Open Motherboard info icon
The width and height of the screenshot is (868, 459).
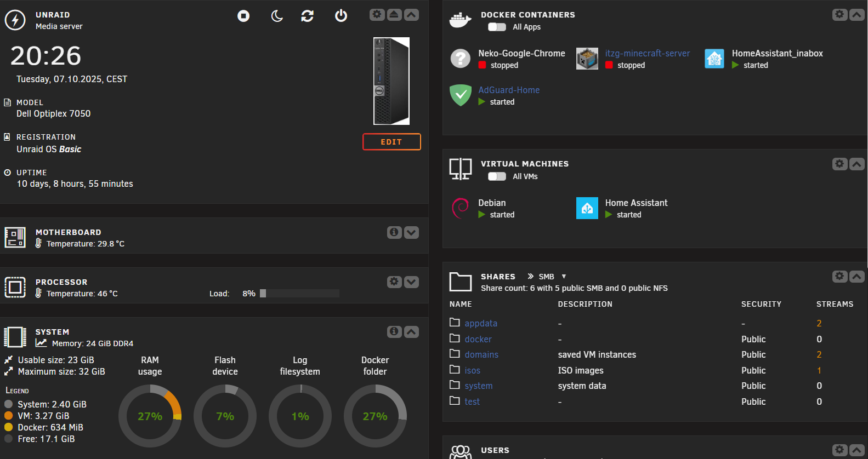click(394, 232)
